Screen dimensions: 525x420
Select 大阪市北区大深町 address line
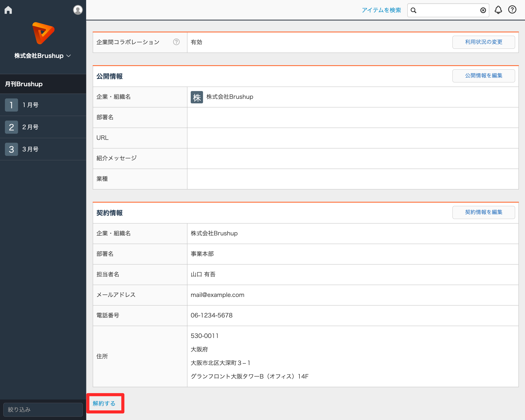(220, 363)
